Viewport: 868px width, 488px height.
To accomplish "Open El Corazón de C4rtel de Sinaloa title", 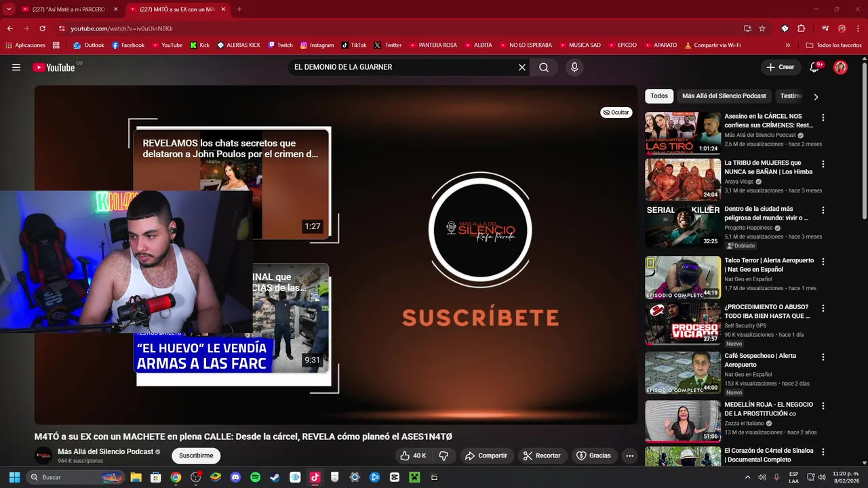I will pos(769,455).
